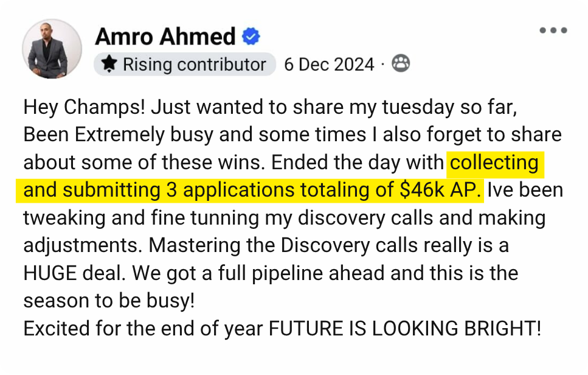Click the 6 Dec 2024 timestamp

pos(329,64)
